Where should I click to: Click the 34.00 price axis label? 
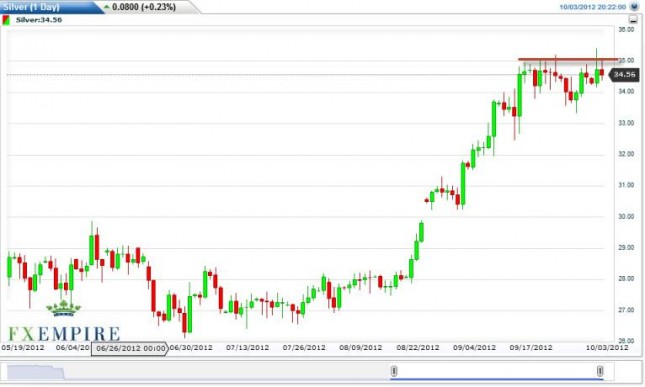coord(626,91)
